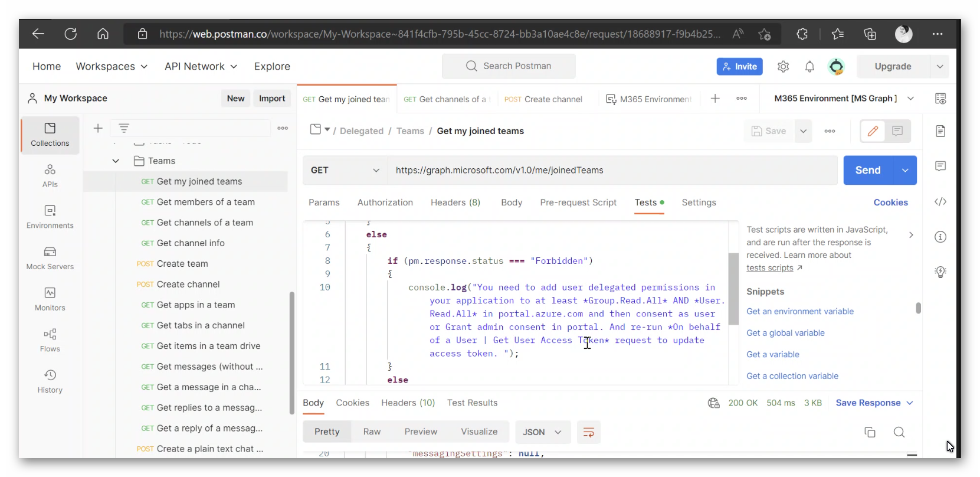Open the Workspaces dropdown

coord(112,67)
